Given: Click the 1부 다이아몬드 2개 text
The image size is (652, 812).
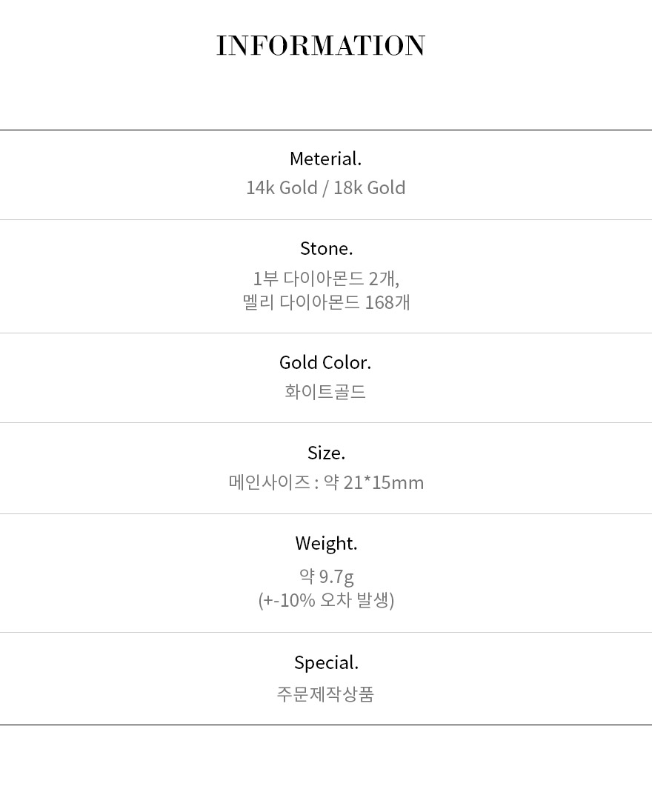Looking at the screenshot, I should click(x=325, y=279).
